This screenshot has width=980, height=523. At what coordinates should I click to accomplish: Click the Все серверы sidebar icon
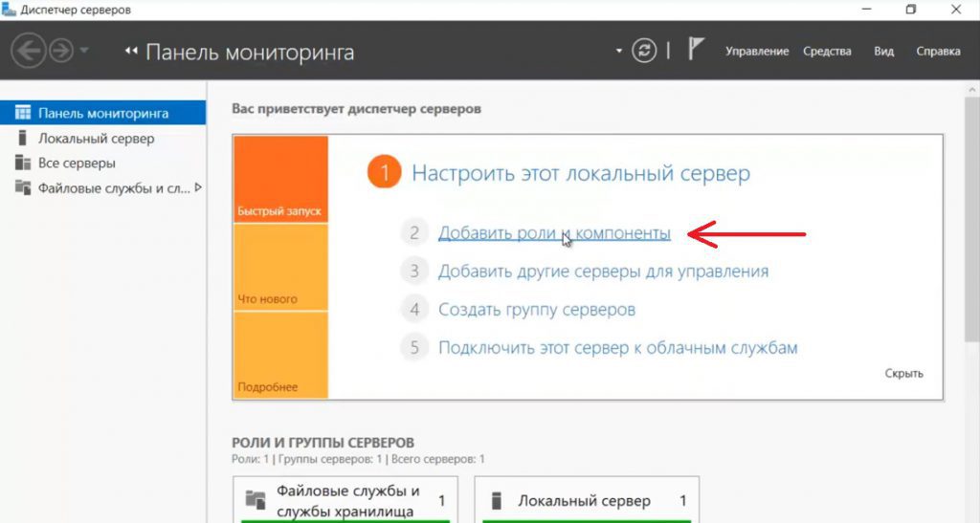click(x=23, y=163)
